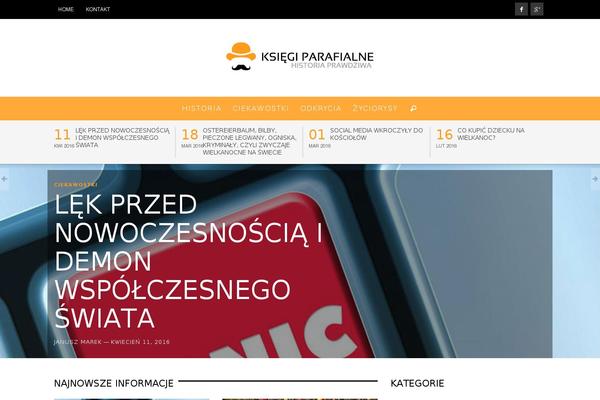Image resolution: width=600 pixels, height=400 pixels.
Task: Go to next slide with right arrow
Action: click(595, 179)
